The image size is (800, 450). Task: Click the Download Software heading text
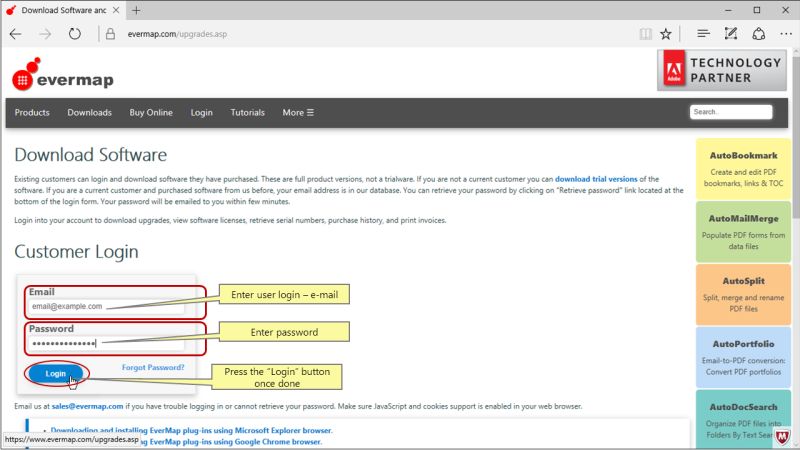[90, 155]
